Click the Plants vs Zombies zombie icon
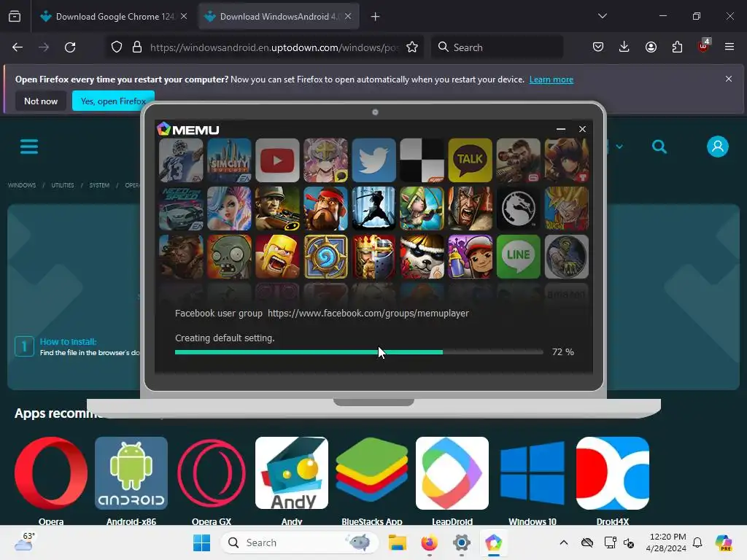The width and height of the screenshot is (747, 560). (x=229, y=257)
